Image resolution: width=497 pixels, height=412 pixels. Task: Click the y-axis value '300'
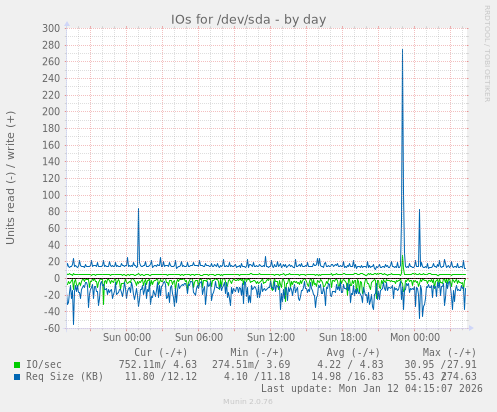[x=51, y=28]
